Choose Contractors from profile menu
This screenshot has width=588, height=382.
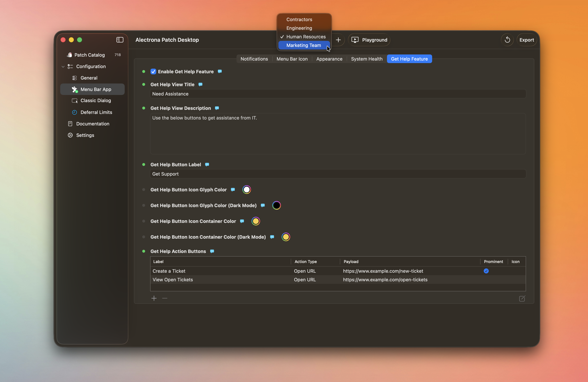pyautogui.click(x=304, y=20)
